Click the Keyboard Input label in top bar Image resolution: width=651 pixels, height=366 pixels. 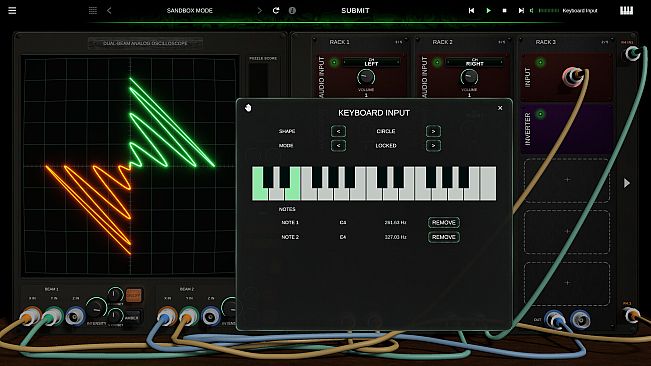click(580, 10)
